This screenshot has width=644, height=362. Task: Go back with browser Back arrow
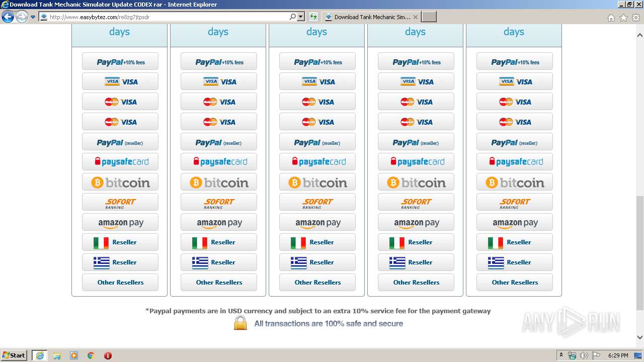(x=8, y=17)
